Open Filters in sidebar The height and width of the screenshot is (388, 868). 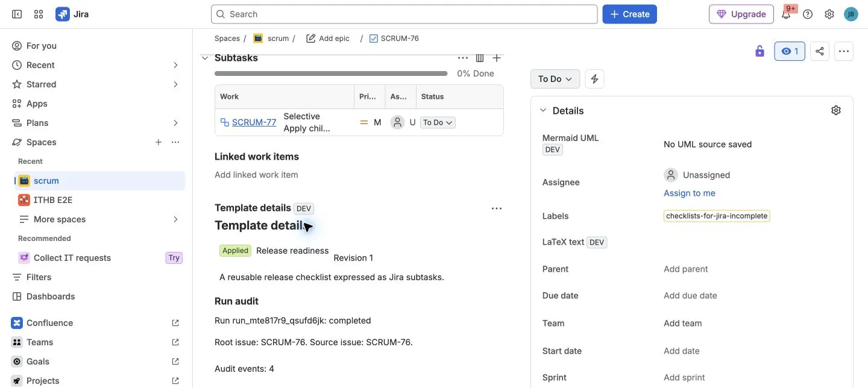click(98, 277)
